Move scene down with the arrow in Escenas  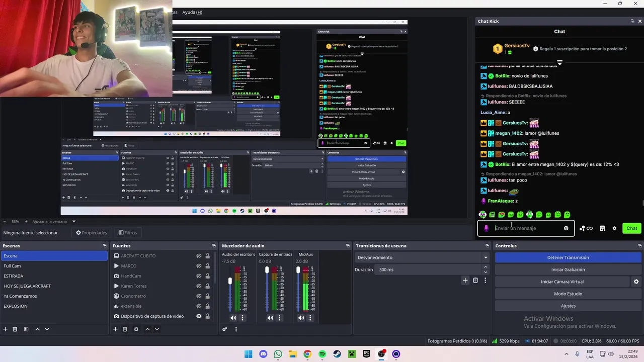point(47,329)
